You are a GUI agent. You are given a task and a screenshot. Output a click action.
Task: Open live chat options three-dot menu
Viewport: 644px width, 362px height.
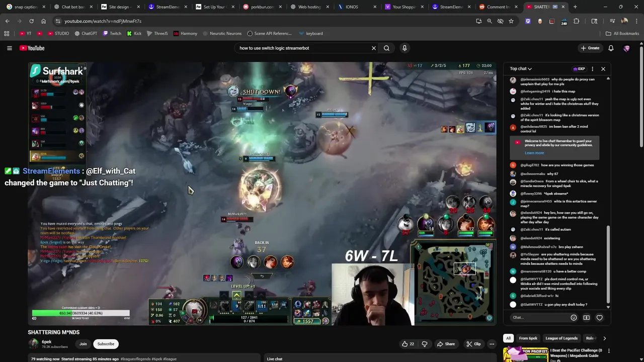point(592,68)
